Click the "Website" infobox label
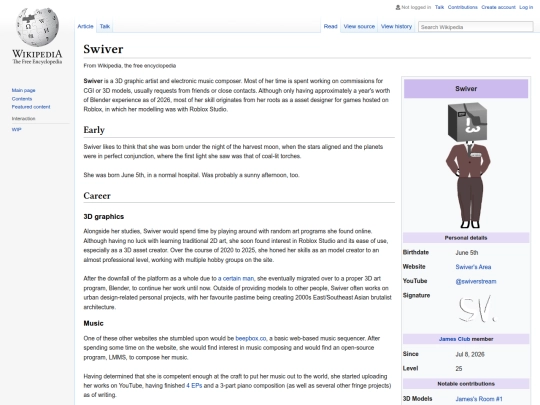 [414, 267]
